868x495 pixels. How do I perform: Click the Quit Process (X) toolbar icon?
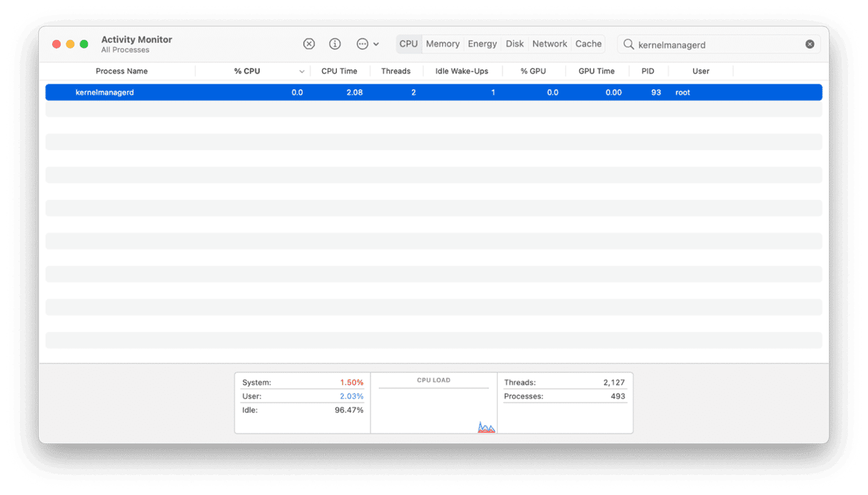308,44
